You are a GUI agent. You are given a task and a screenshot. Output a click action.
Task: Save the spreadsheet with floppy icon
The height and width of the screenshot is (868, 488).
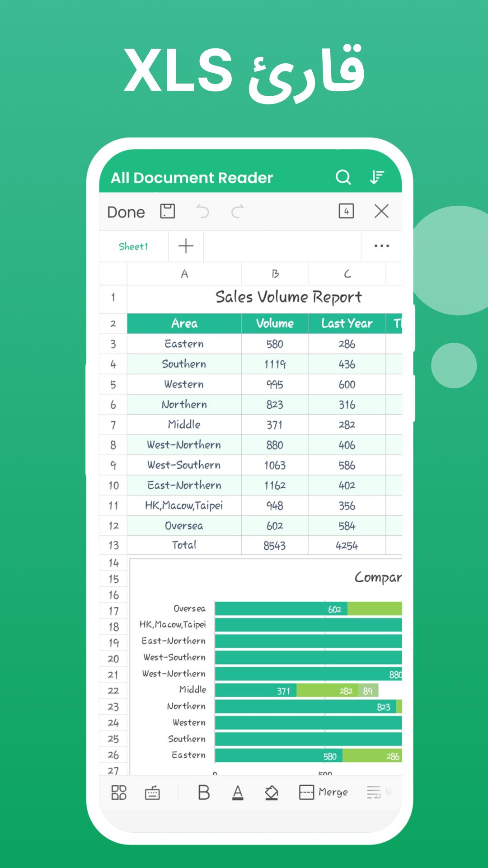point(168,211)
